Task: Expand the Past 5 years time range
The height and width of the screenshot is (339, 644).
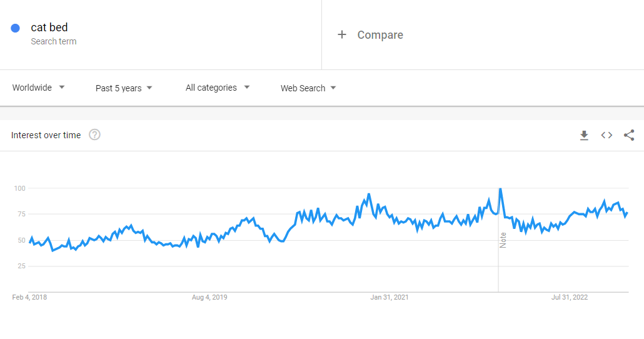Action: coord(124,88)
